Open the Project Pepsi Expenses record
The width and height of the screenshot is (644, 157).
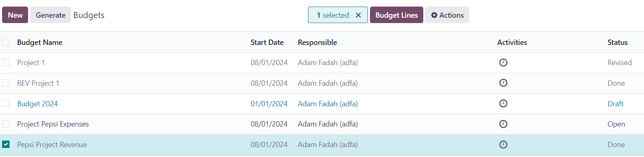[x=53, y=124]
